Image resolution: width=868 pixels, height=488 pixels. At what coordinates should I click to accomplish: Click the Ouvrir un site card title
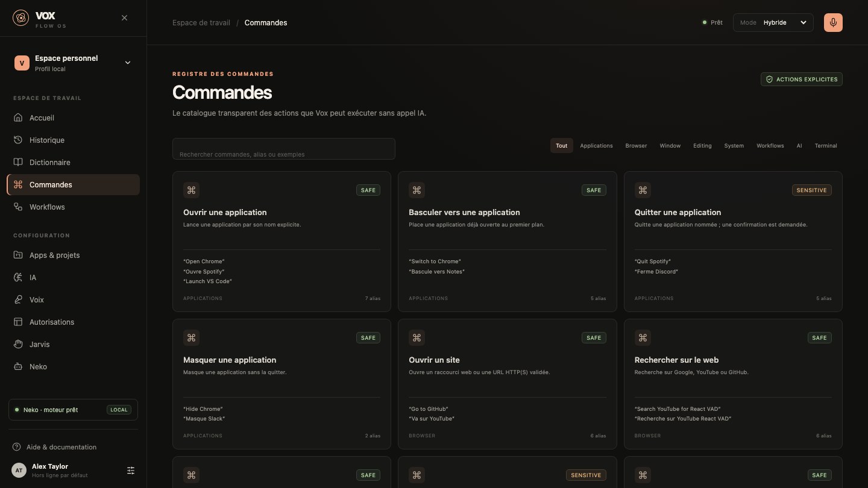point(434,360)
